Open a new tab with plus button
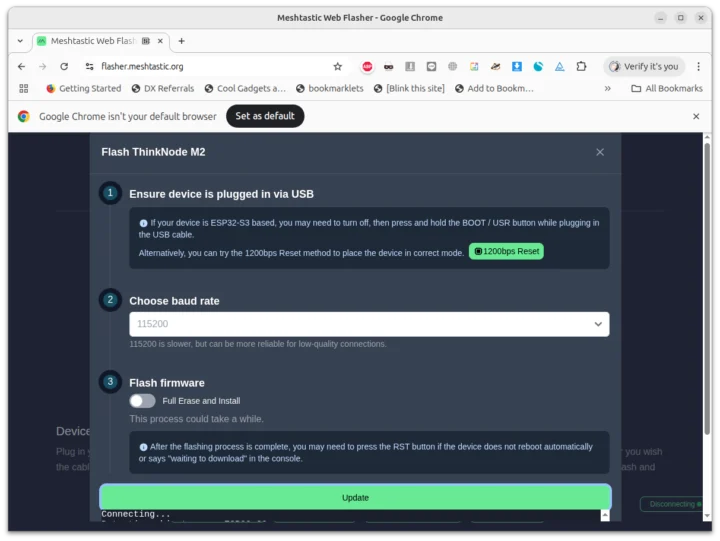The height and width of the screenshot is (541, 720). coord(181,41)
